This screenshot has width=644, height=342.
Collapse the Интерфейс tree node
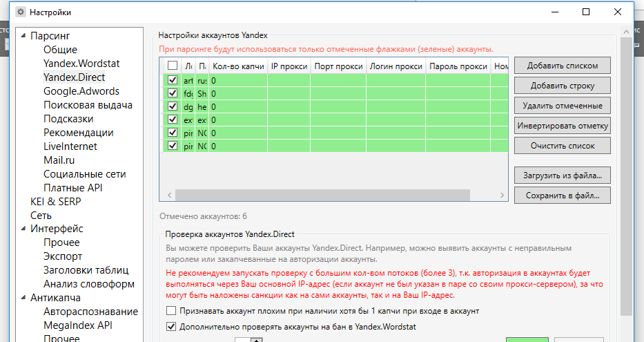pyautogui.click(x=23, y=229)
